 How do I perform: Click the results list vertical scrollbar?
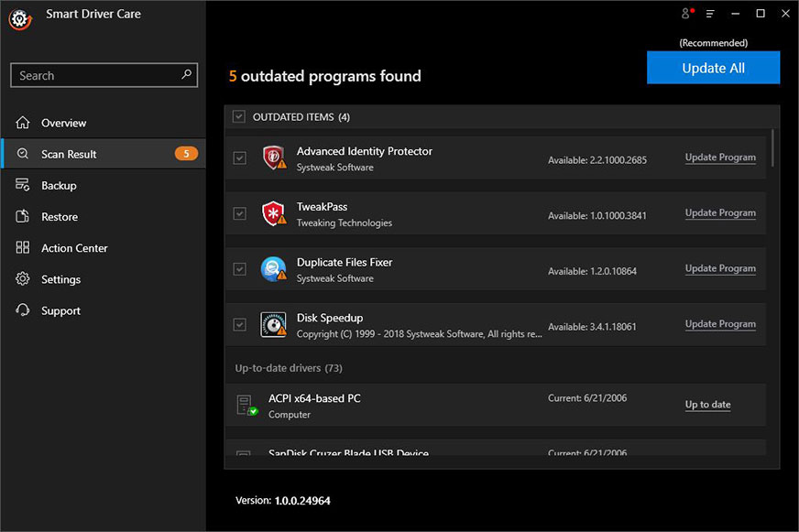tap(775, 147)
